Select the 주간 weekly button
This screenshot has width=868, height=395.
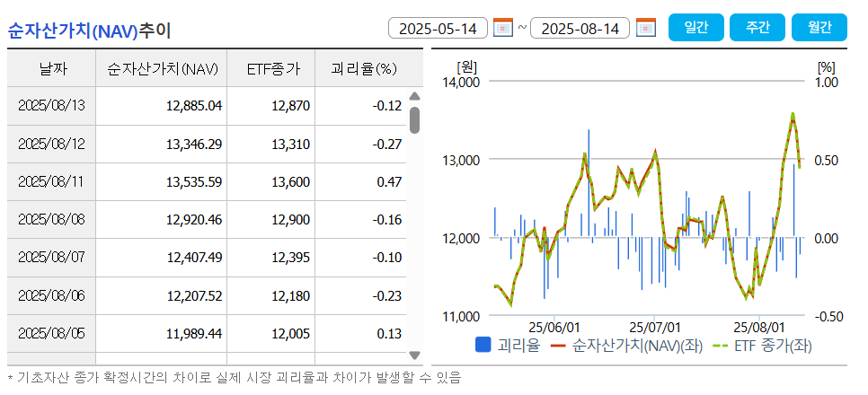[x=757, y=28]
